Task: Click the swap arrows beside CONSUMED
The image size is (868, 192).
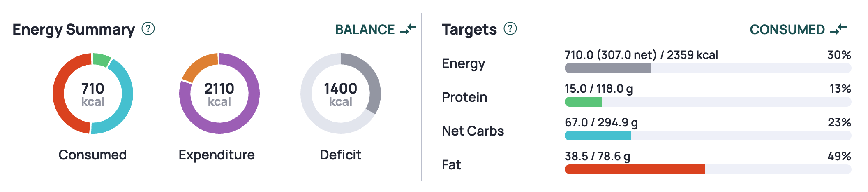Action: (x=838, y=29)
